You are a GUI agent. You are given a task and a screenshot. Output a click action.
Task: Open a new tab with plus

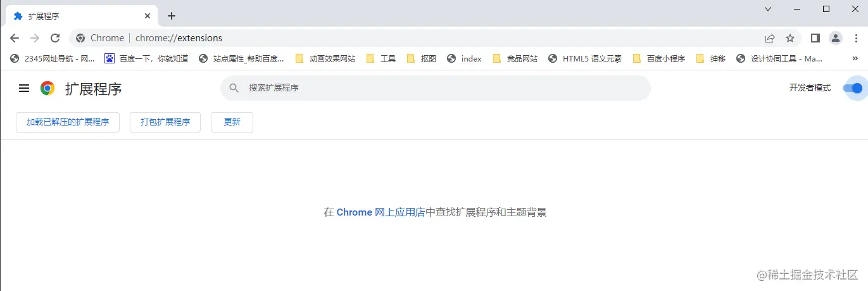171,16
